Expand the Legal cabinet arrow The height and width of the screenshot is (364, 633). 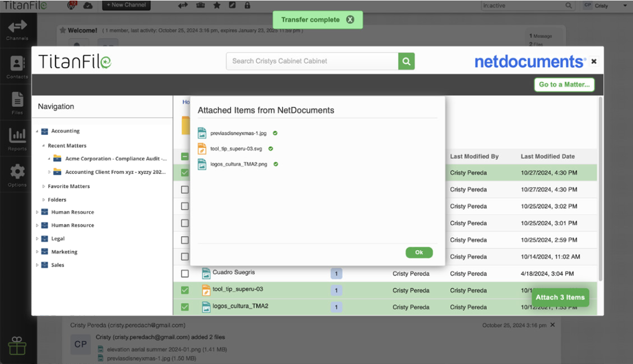click(37, 239)
